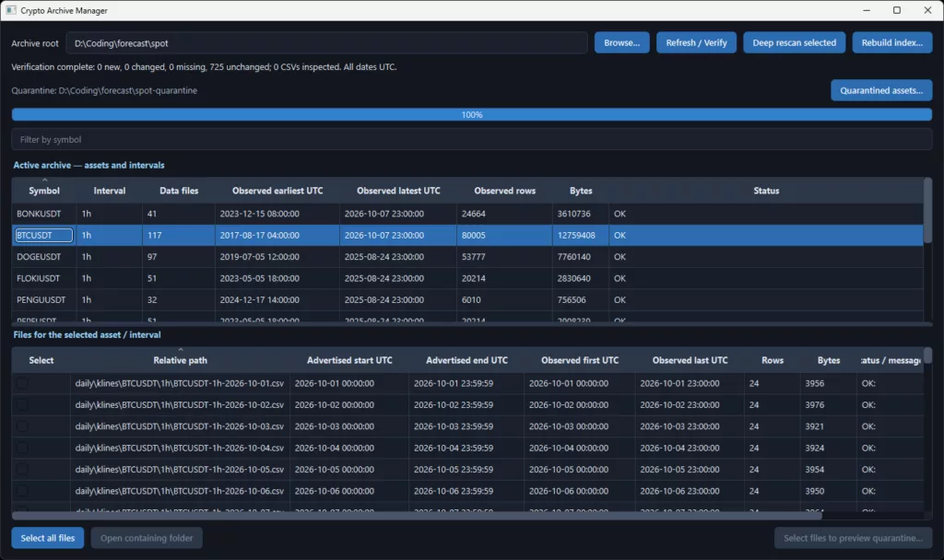
Task: Sort files by Advertised end UTC
Action: [466, 360]
